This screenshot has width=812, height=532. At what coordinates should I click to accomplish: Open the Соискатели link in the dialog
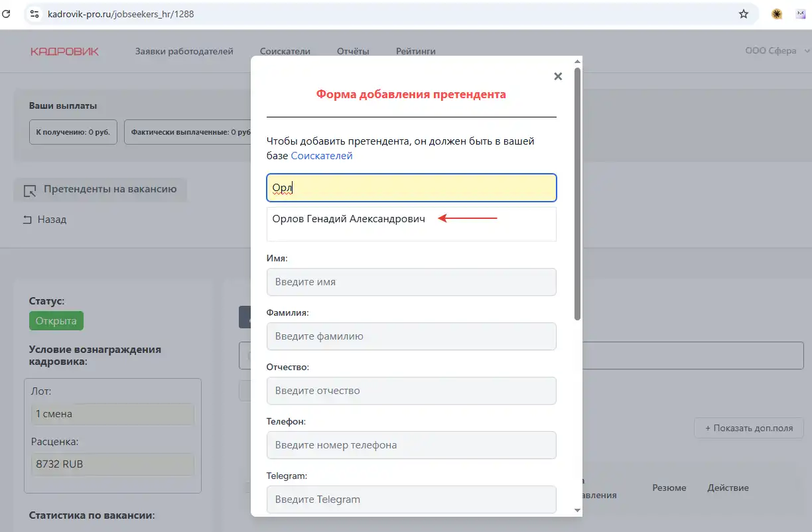pyautogui.click(x=322, y=156)
